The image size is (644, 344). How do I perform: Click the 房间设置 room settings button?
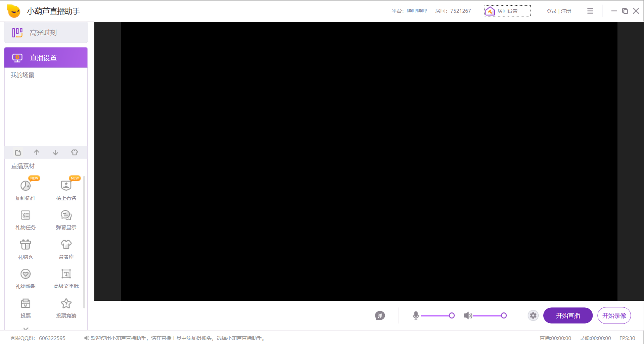coord(507,11)
